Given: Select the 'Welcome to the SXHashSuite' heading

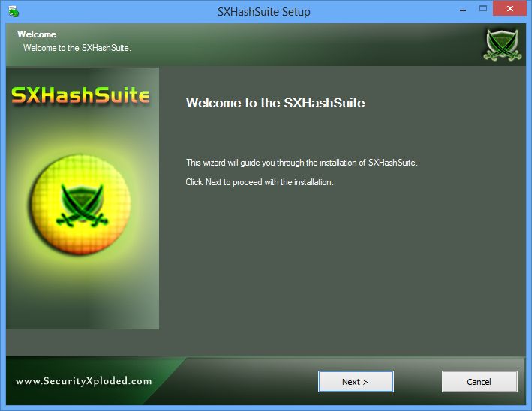Looking at the screenshot, I should click(x=275, y=103).
